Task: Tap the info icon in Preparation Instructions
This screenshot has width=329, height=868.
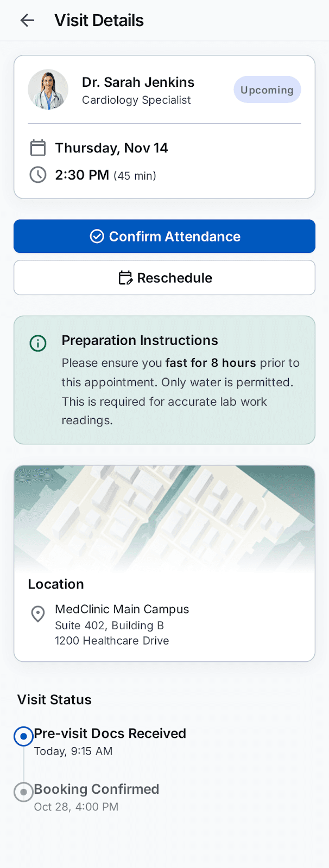Action: pos(38,343)
